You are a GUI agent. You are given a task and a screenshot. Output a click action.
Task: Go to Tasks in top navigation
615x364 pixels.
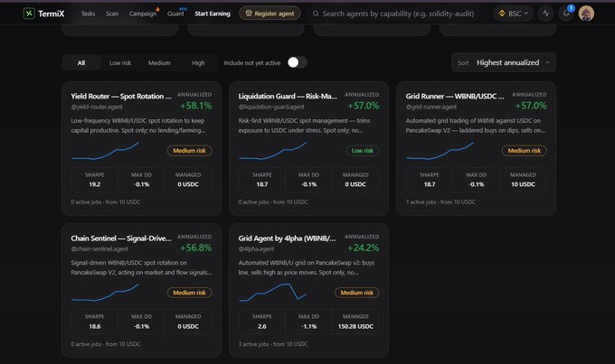88,14
